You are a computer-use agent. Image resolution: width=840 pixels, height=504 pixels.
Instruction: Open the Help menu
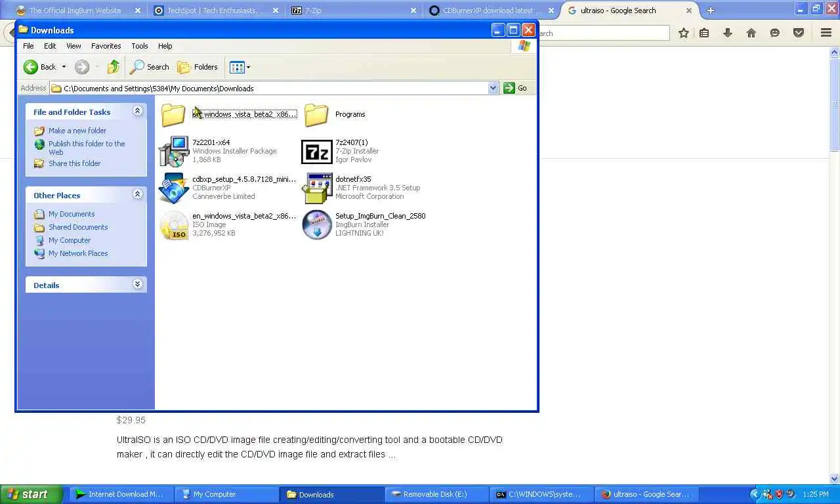coord(165,46)
